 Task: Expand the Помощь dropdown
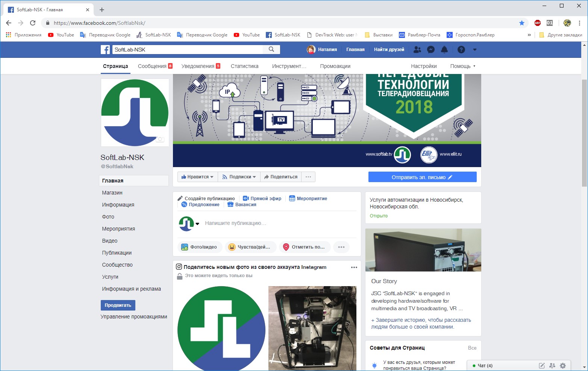(463, 66)
